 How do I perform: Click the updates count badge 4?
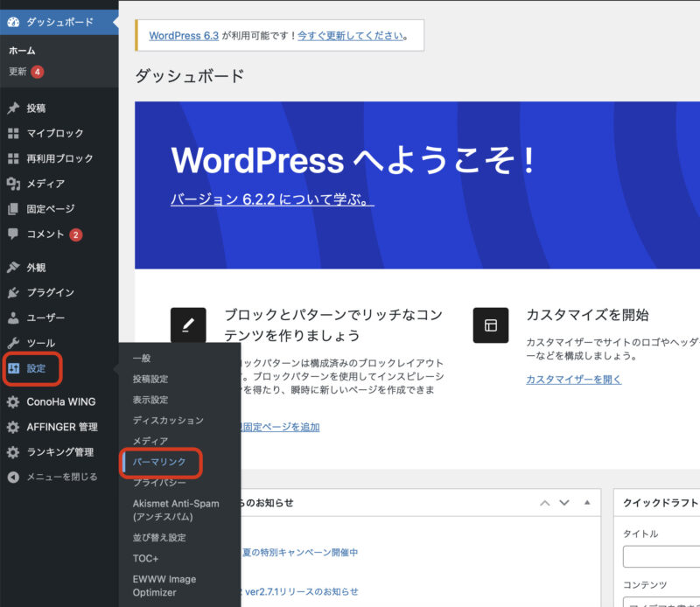(x=38, y=72)
